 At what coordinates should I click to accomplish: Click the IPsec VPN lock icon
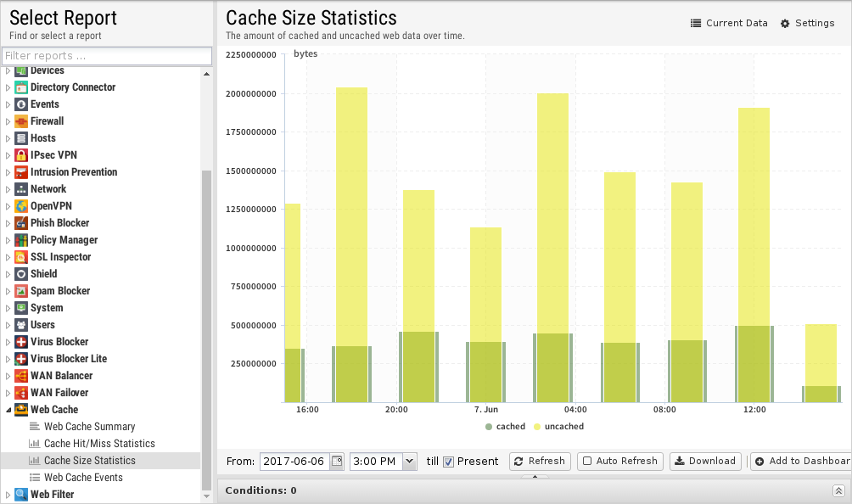[x=21, y=155]
